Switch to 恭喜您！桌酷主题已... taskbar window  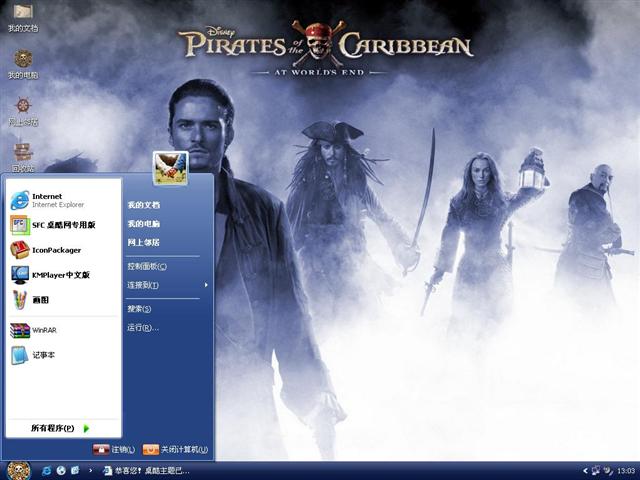click(x=146, y=471)
